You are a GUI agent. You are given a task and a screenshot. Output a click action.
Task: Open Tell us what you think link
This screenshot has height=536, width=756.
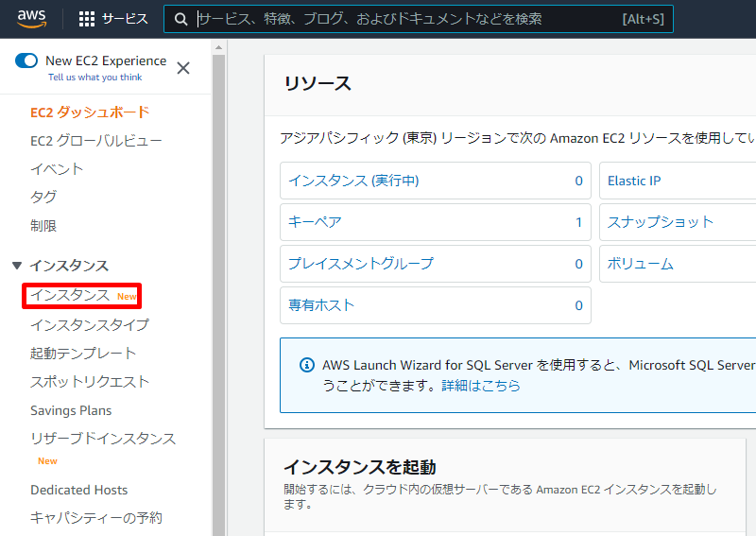[x=95, y=78]
